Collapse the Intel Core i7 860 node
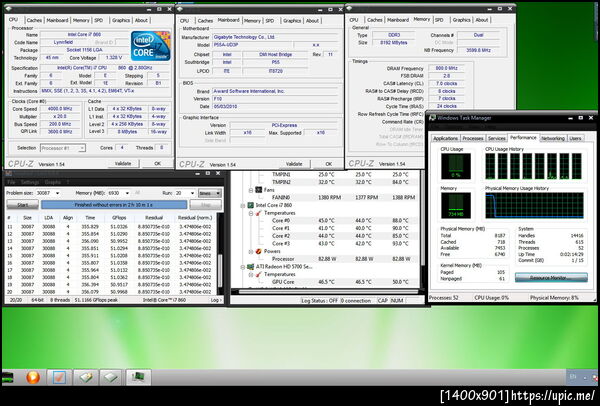The width and height of the screenshot is (600, 406). point(243,205)
